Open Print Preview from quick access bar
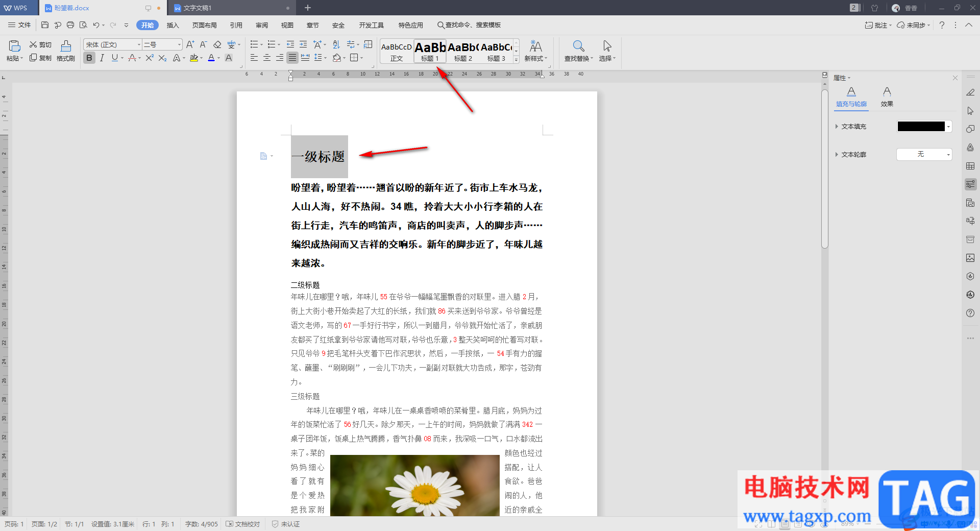The width and height of the screenshot is (980, 531). point(83,25)
